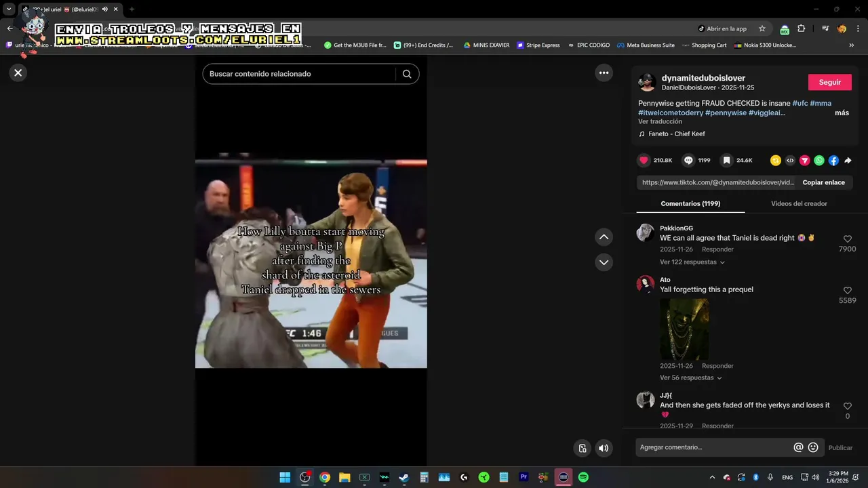Focus the 'Buscar contenido relacionado' search field
This screenshot has width=868, height=488.
(x=300, y=74)
